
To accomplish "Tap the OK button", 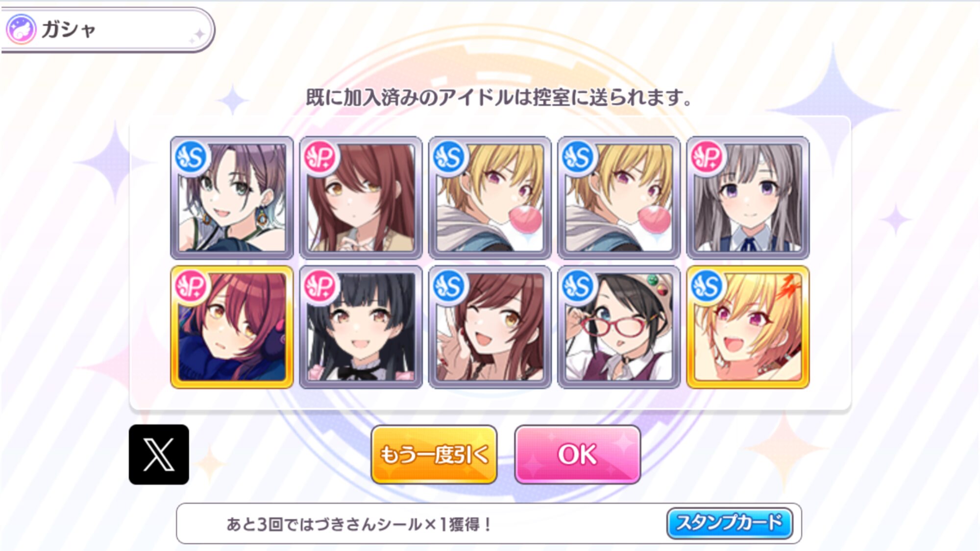I will click(x=578, y=455).
